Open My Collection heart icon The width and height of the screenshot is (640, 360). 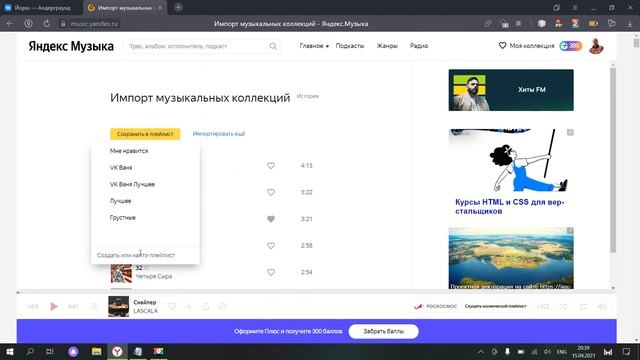coord(502,46)
